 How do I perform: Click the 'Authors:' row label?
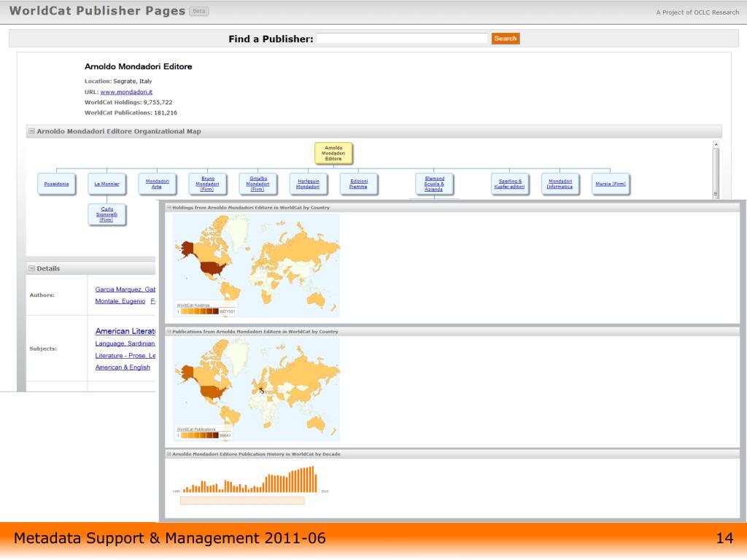pos(42,295)
